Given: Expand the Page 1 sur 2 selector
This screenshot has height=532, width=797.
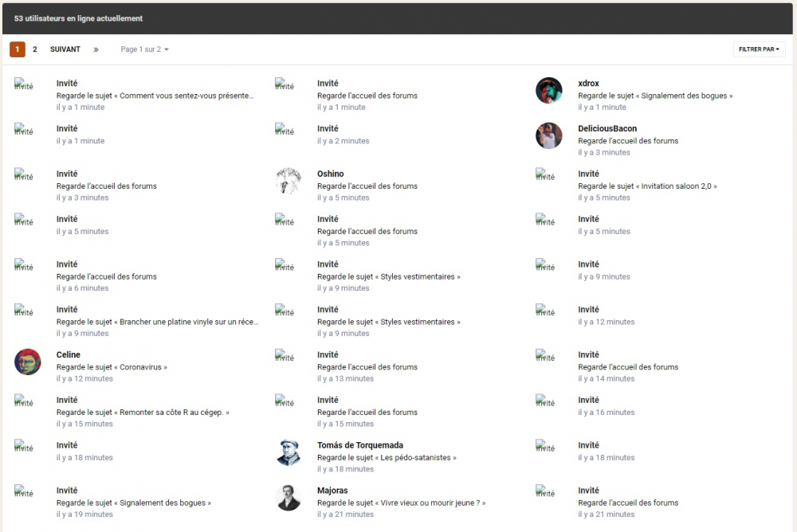Looking at the screenshot, I should (144, 49).
